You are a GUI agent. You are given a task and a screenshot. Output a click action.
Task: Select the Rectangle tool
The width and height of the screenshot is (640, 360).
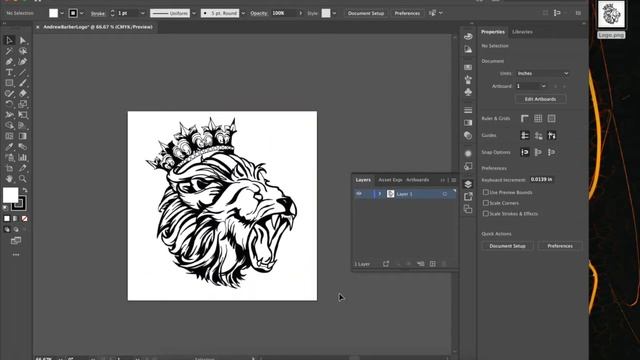click(x=9, y=83)
